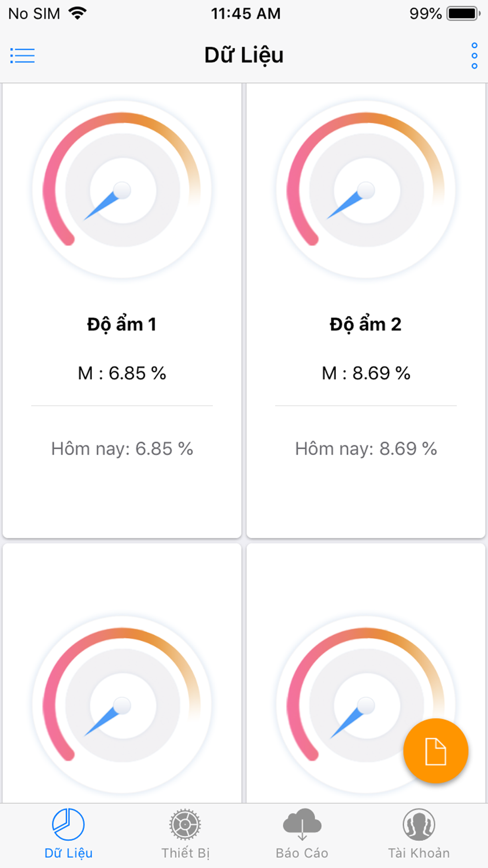Tap the bottom-left humidity gauge card
This screenshot has height=868, width=488.
[122, 674]
